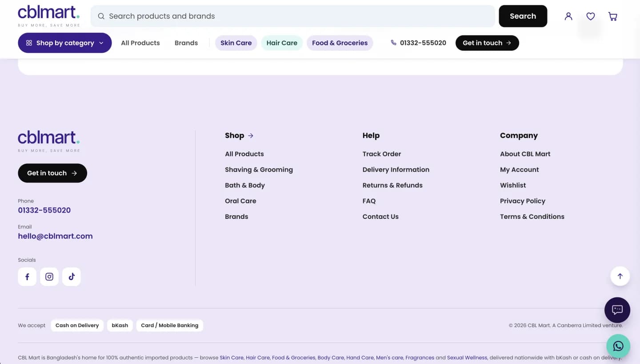
Task: Click Get in touch in footer
Action: (x=52, y=173)
